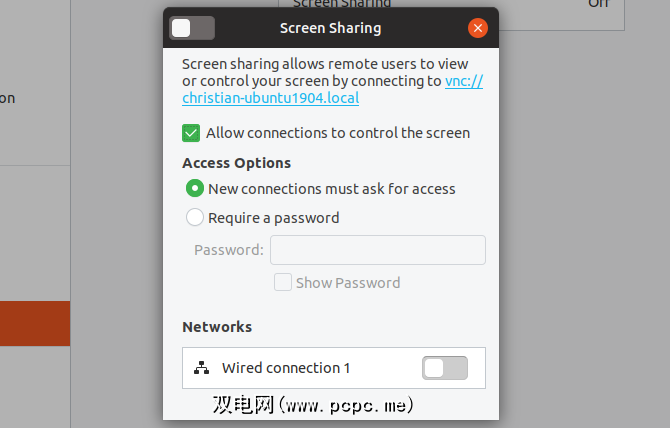Tick the Show Password checkbox
The width and height of the screenshot is (670, 428).
pyautogui.click(x=283, y=283)
